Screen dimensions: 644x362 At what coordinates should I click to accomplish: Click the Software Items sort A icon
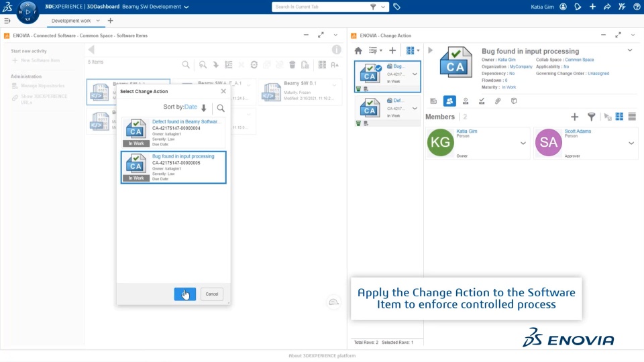[335, 65]
